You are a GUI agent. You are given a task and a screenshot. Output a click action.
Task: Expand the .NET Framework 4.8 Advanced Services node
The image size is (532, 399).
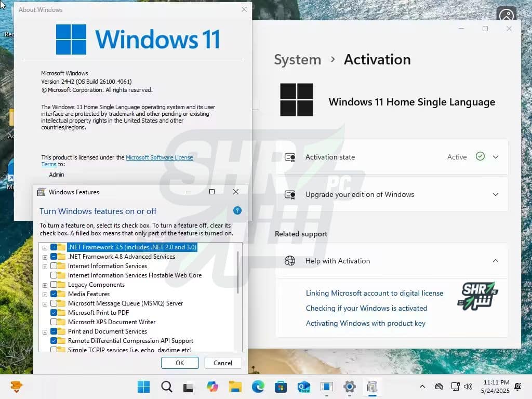(x=45, y=257)
